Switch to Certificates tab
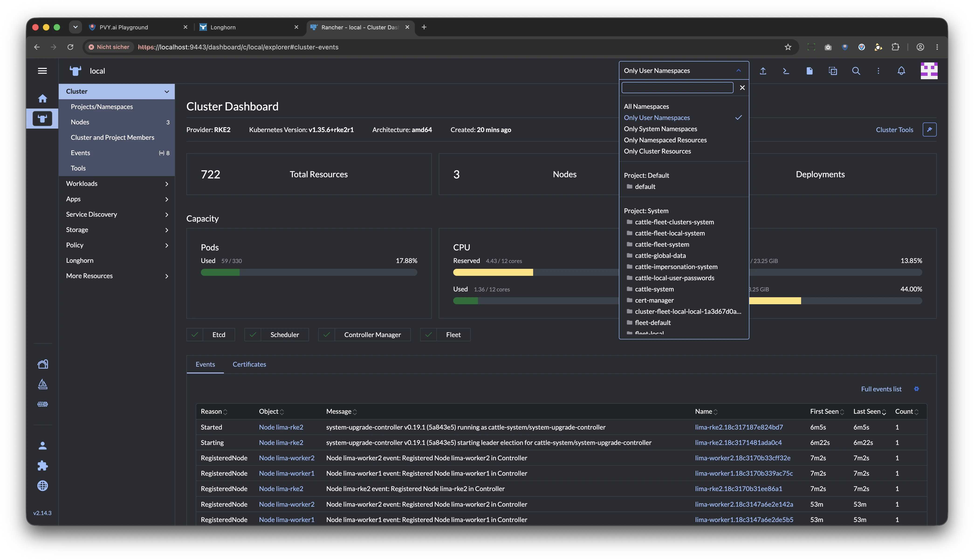 tap(249, 364)
